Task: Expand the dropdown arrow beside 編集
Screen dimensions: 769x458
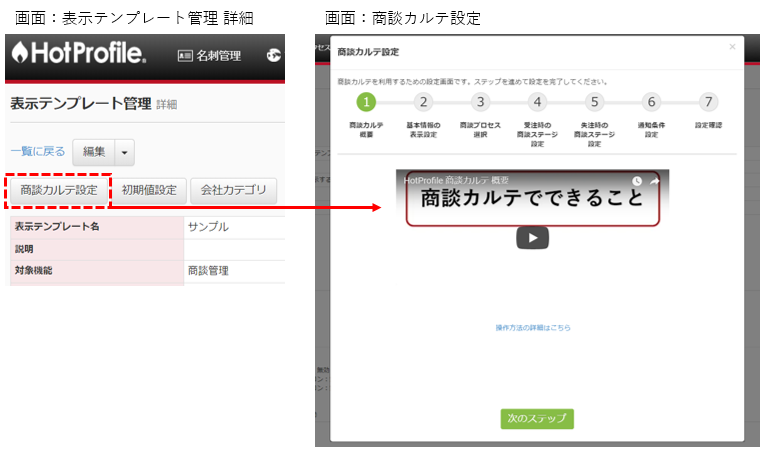Action: pos(125,153)
